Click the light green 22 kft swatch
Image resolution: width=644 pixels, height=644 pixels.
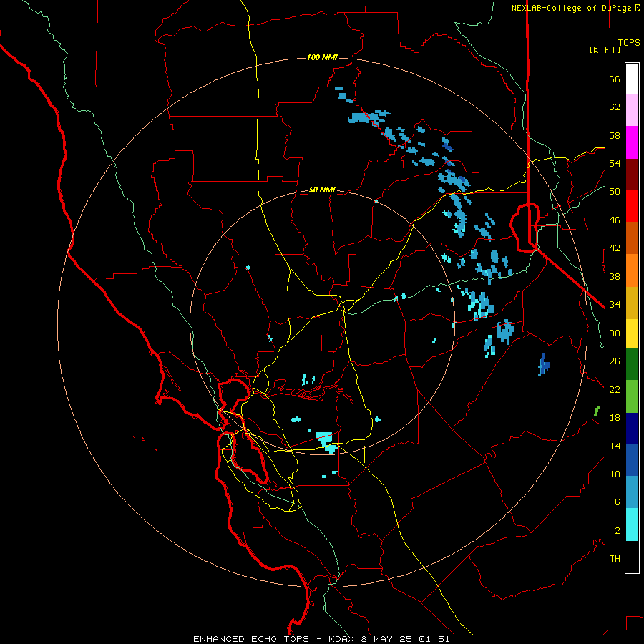tap(632, 396)
